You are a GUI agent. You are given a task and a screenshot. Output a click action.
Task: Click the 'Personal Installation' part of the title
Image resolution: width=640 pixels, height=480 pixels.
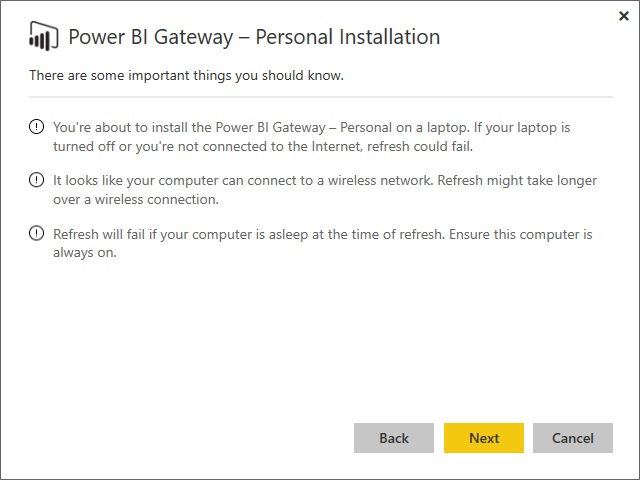pyautogui.click(x=348, y=37)
